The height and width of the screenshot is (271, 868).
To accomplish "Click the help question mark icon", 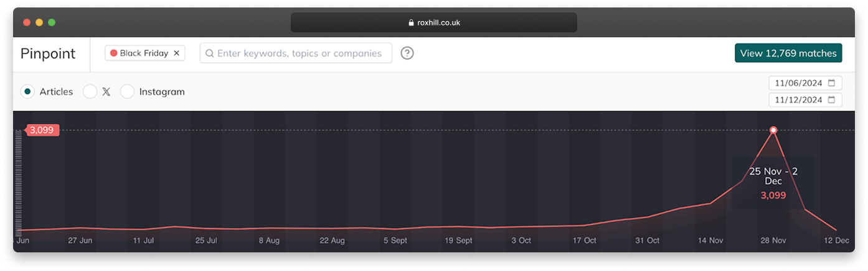I will coord(407,53).
